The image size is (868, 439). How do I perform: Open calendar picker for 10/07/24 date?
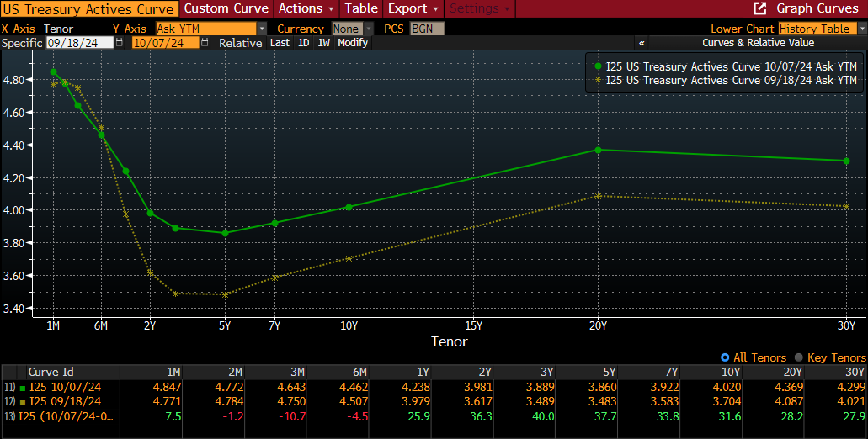click(205, 42)
